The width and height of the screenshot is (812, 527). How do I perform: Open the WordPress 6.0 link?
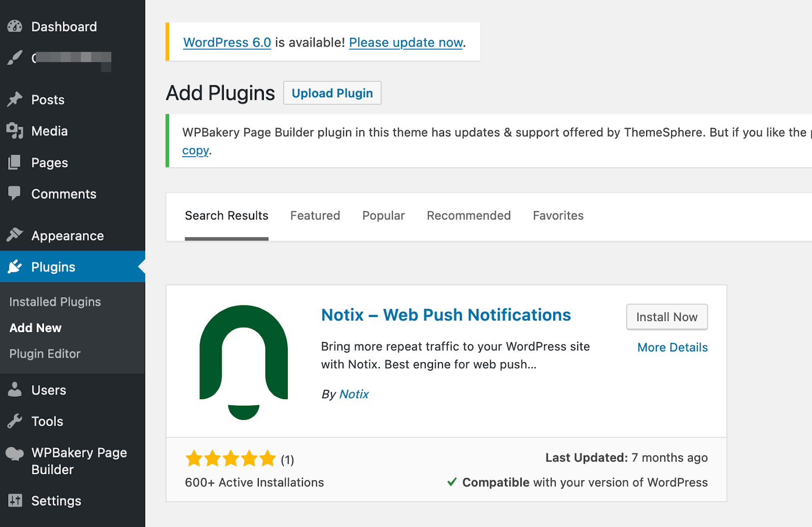227,42
